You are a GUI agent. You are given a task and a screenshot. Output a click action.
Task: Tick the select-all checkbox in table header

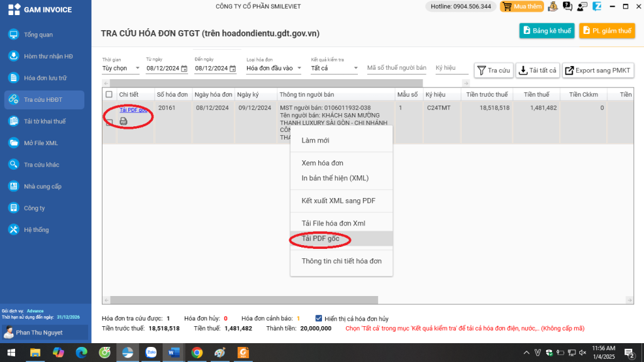(x=109, y=94)
